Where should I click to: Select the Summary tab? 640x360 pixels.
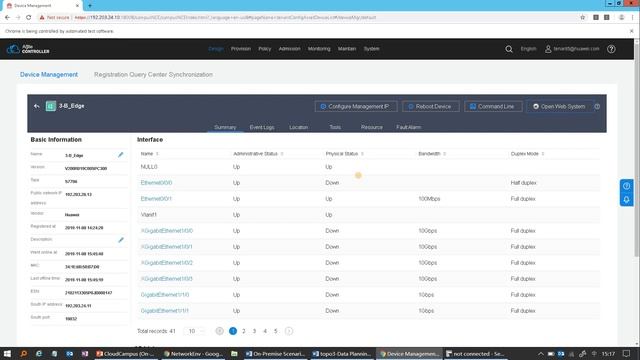tap(225, 127)
